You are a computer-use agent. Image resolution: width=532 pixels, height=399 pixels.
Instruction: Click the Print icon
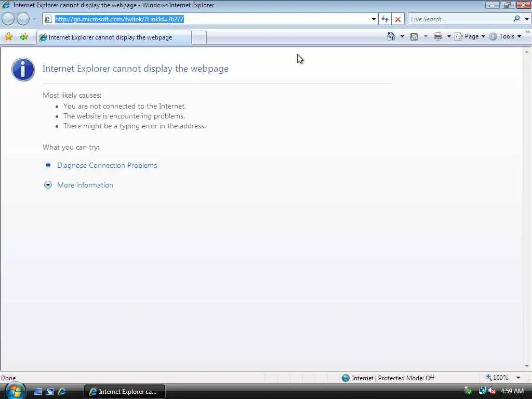pyautogui.click(x=438, y=36)
